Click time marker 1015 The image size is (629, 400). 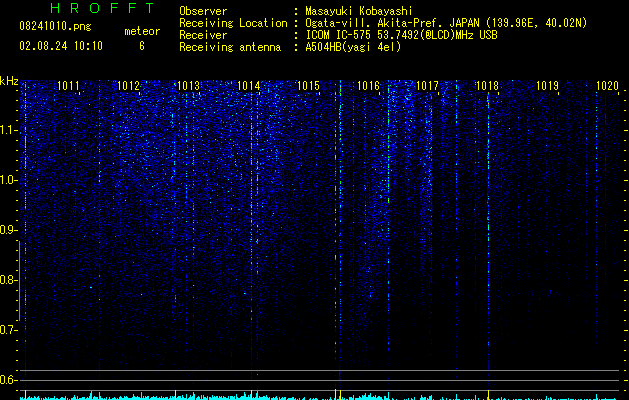tap(308, 86)
